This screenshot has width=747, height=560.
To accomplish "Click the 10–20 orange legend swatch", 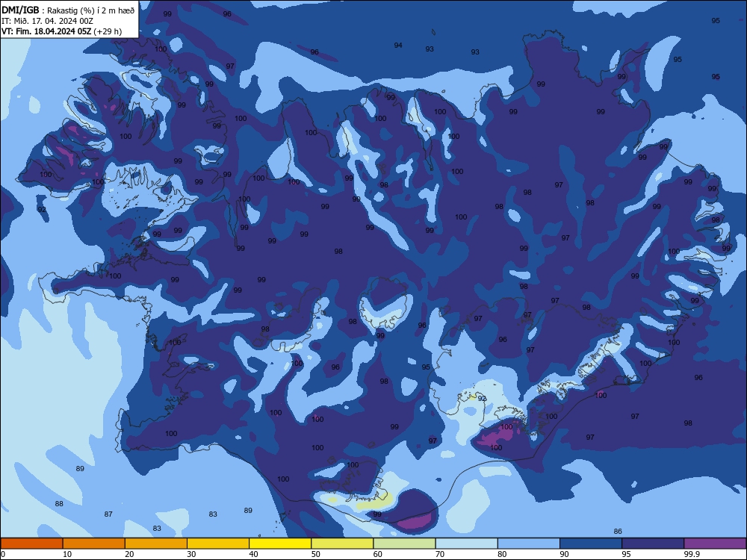I will pyautogui.click(x=94, y=544).
